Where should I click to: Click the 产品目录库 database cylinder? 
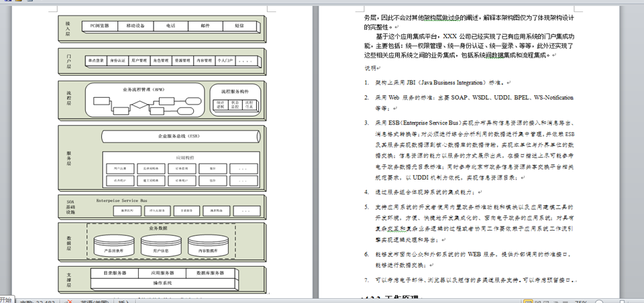click(114, 245)
